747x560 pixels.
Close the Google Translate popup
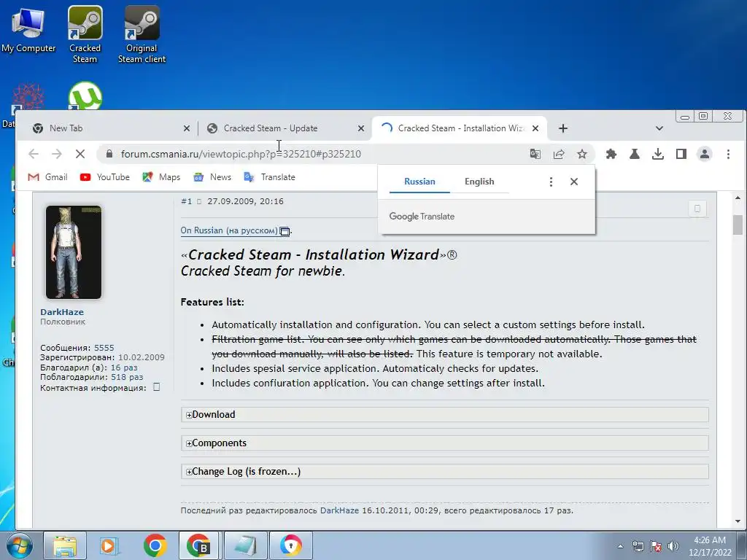(574, 182)
